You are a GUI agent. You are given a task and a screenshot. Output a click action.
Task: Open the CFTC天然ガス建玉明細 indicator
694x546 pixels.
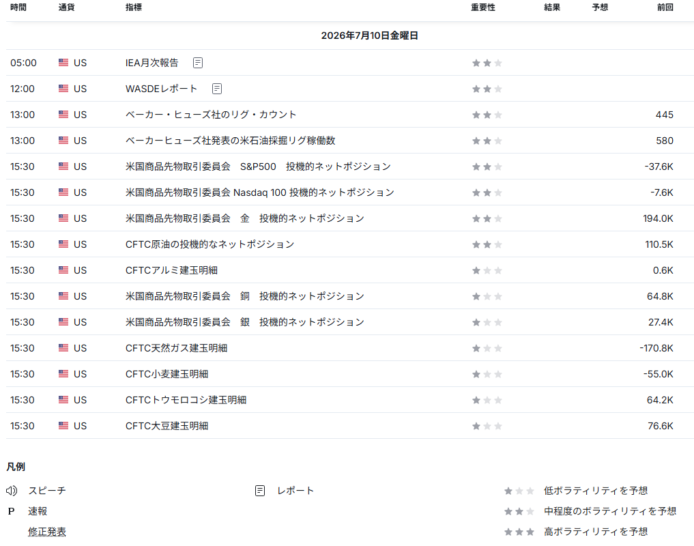(x=176, y=348)
